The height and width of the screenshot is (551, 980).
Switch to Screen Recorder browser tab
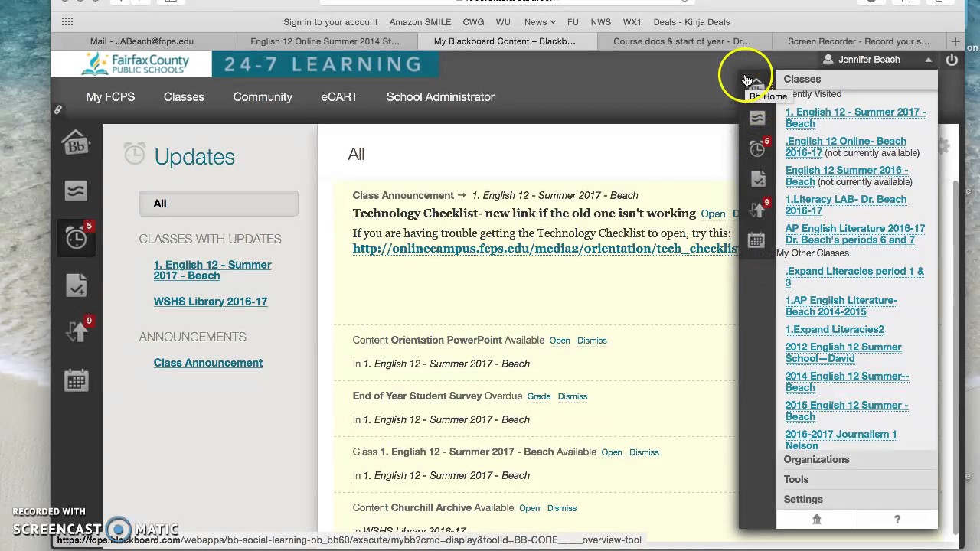pos(858,41)
